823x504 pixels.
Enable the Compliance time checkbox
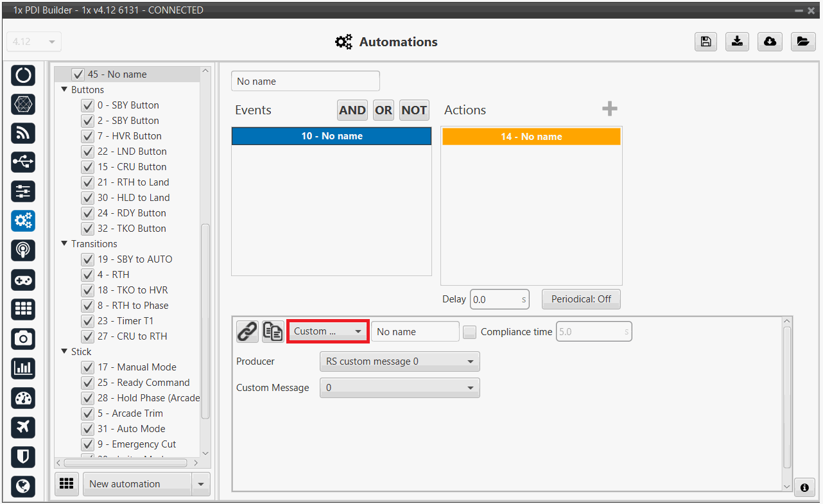click(470, 332)
